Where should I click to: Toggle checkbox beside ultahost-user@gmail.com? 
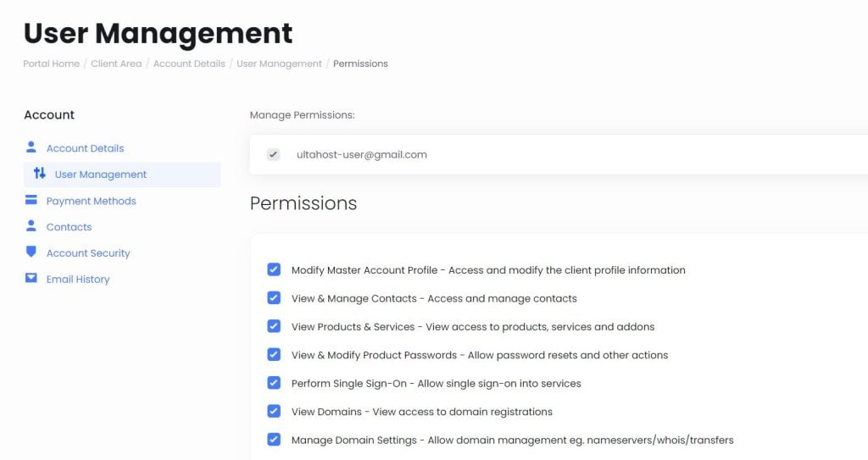274,154
